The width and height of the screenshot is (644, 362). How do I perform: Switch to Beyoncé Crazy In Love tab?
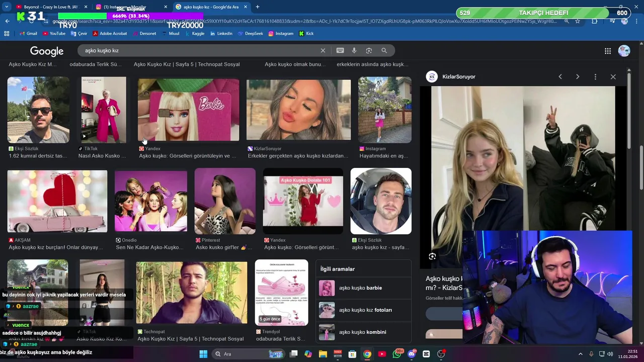(50, 7)
